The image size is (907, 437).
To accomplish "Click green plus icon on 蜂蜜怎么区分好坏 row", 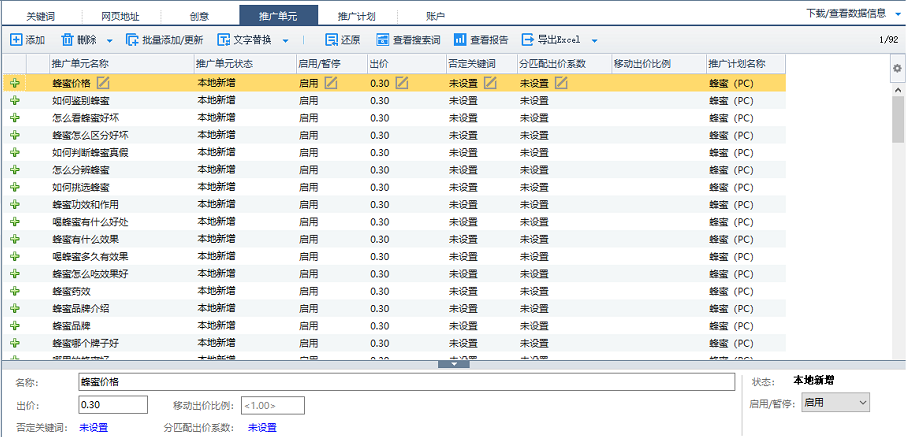I will 15,135.
